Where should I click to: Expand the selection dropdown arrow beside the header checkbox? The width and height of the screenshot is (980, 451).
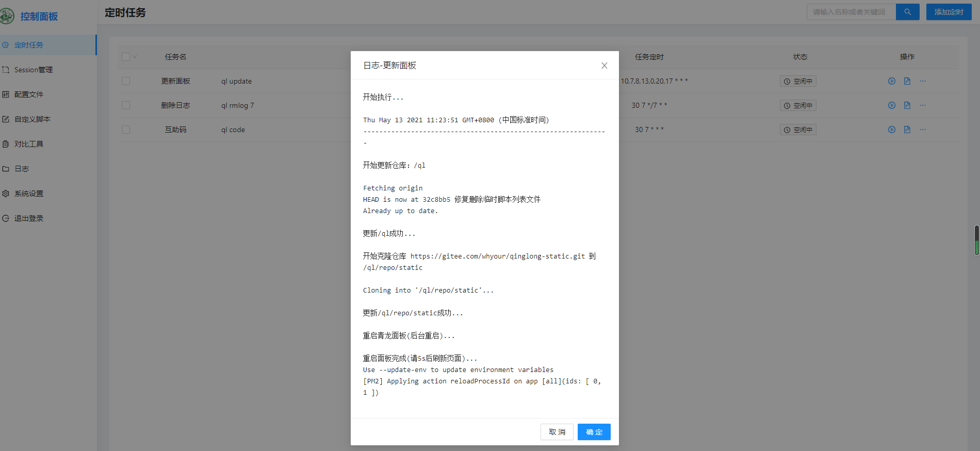pos(135,57)
